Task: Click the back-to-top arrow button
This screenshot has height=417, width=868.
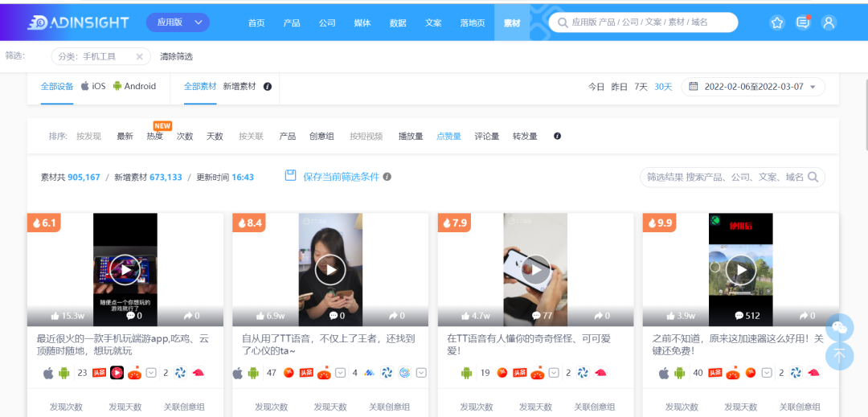Action: click(x=839, y=355)
